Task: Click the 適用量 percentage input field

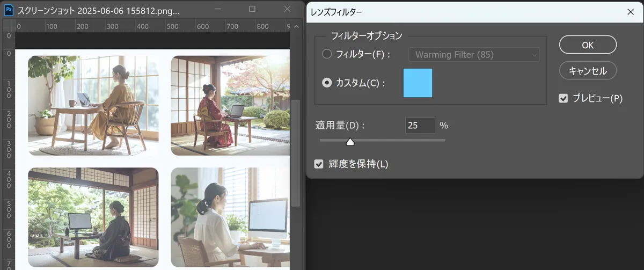Action: click(x=420, y=125)
